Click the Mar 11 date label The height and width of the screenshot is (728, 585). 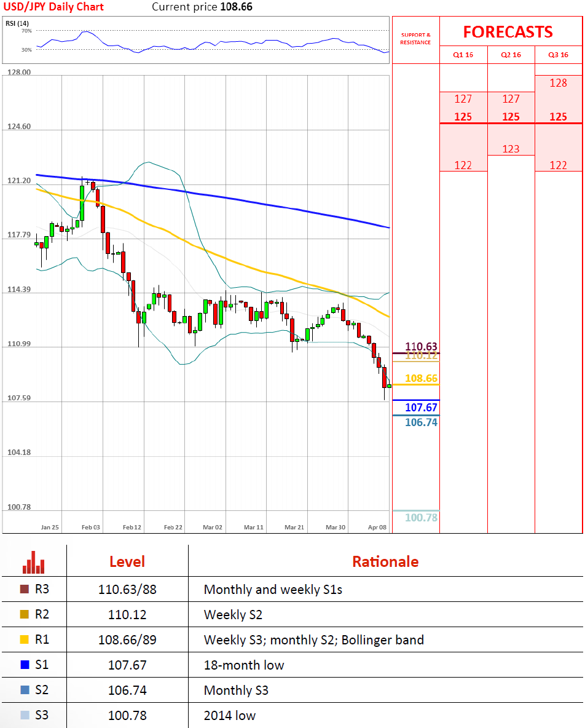click(254, 528)
